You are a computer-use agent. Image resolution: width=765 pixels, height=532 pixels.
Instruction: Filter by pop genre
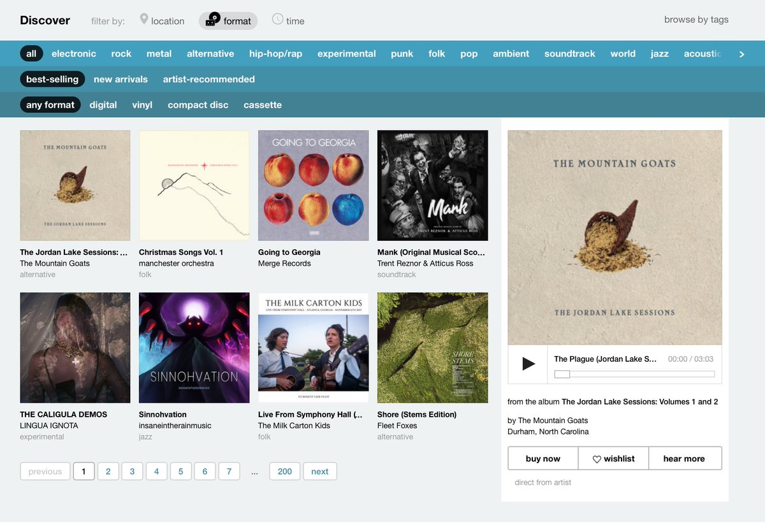469,54
